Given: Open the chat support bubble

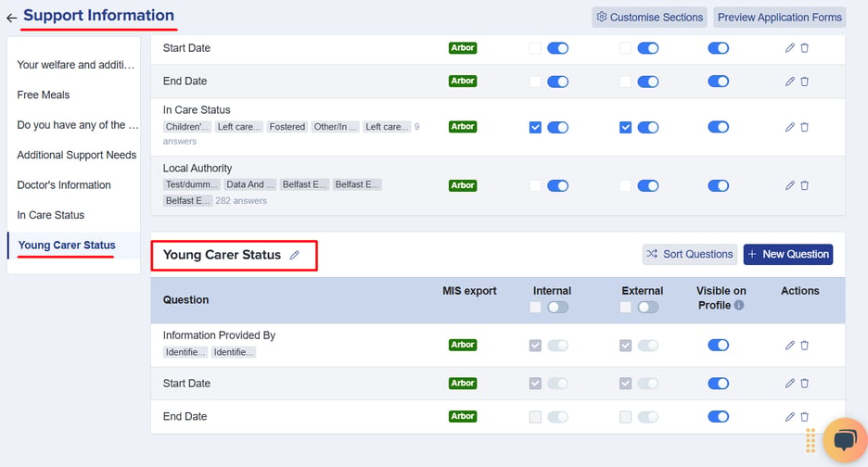Looking at the screenshot, I should click(846, 440).
